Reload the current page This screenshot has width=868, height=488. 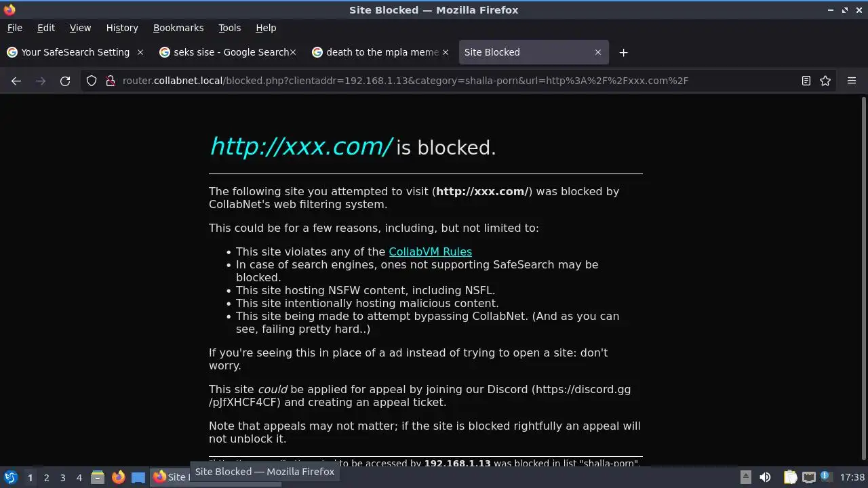point(65,81)
